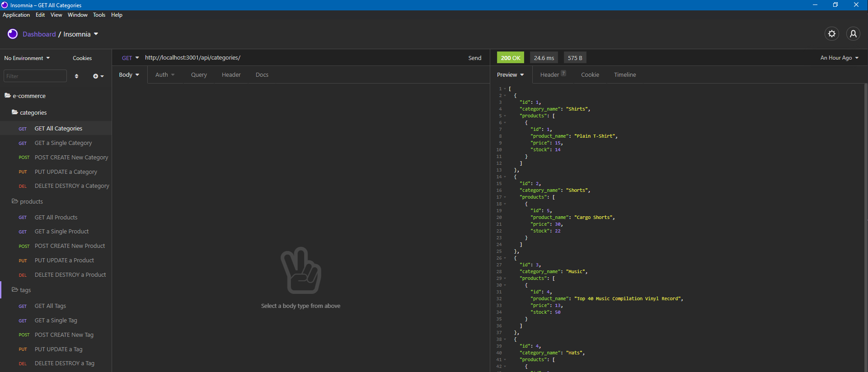The image size is (868, 372).
Task: Fold products array at line 5 arrow
Action: [x=505, y=116]
